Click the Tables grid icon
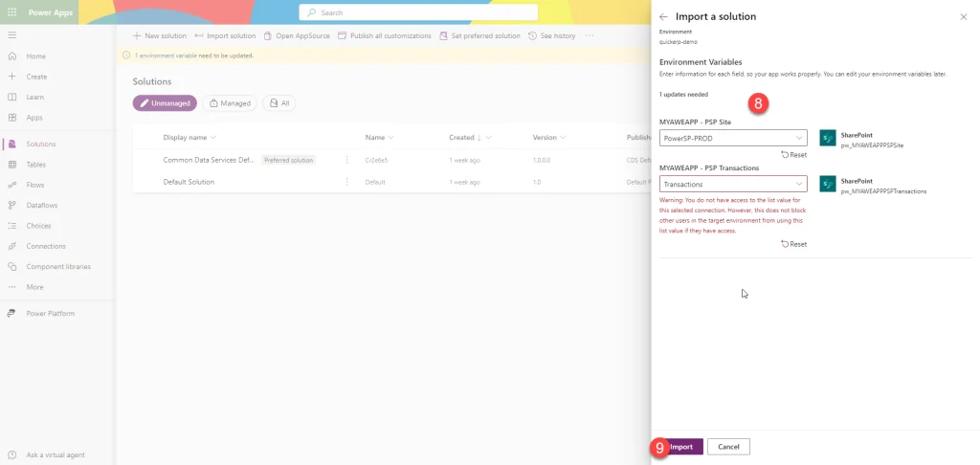The image size is (980, 465). (x=11, y=165)
